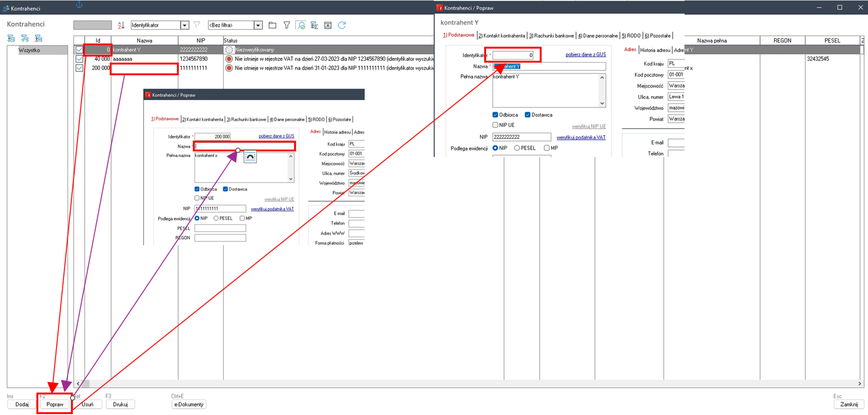
Task: Uncheck Odbiorca in the kontrahent x dialog
Action: pos(197,189)
